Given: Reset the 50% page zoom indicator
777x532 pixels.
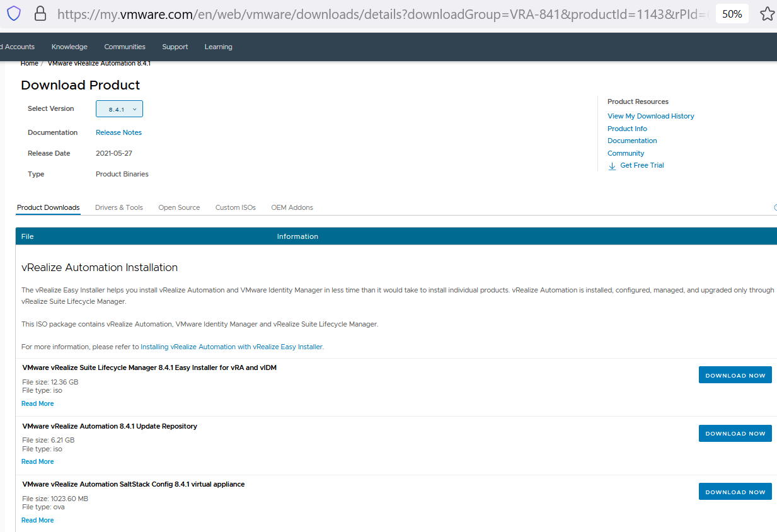Looking at the screenshot, I should coord(732,14).
